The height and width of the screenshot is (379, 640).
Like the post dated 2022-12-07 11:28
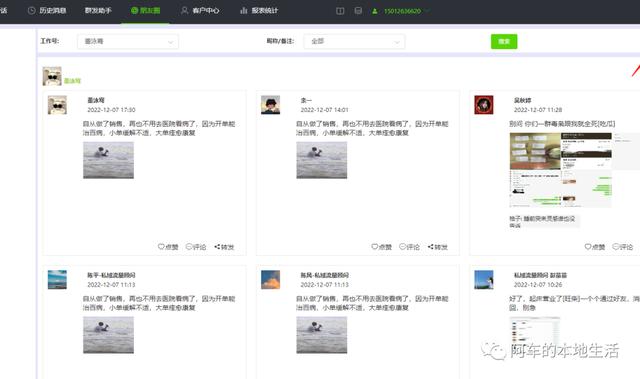(595, 247)
